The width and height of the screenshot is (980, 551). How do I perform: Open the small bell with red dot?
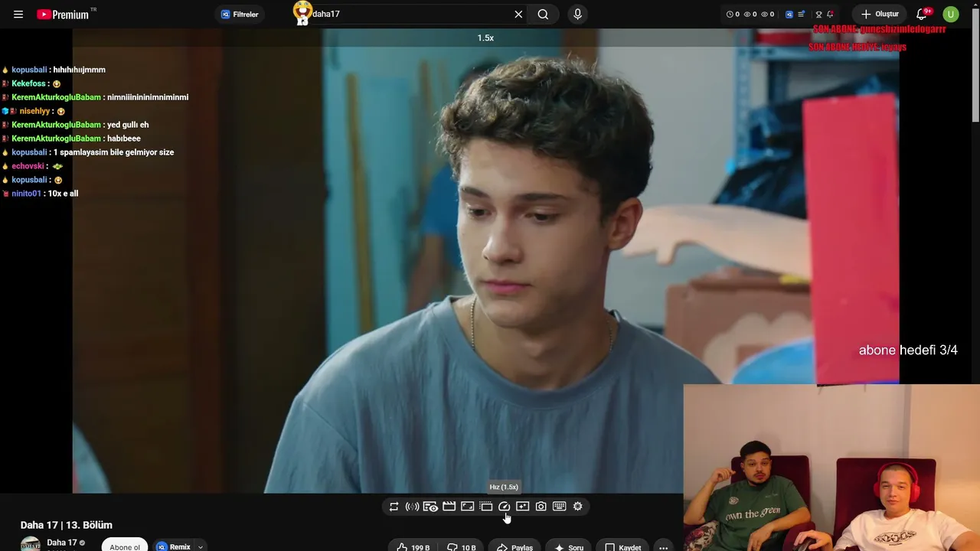(830, 15)
